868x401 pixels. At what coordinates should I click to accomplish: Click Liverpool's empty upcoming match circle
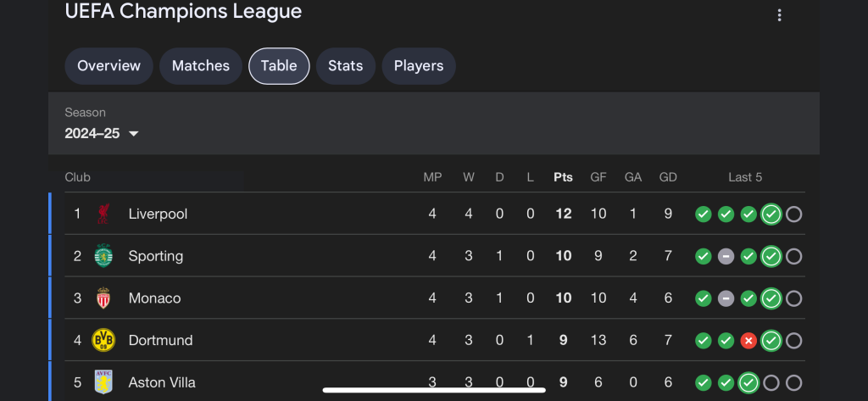pyautogui.click(x=793, y=214)
